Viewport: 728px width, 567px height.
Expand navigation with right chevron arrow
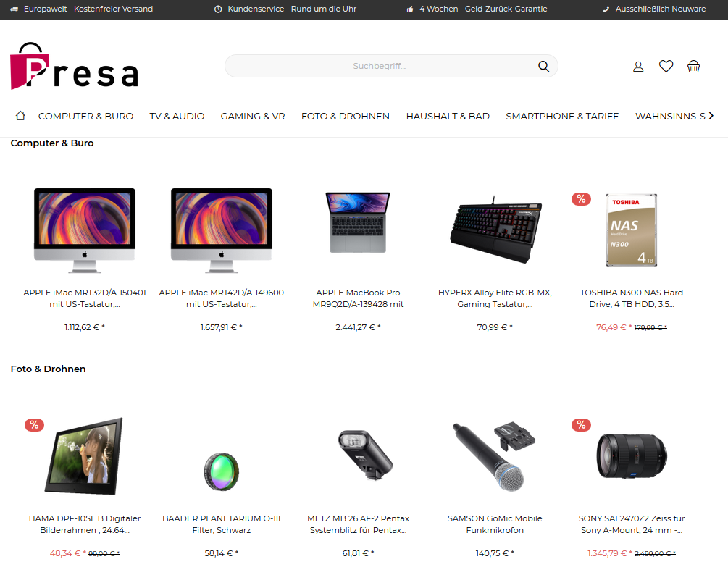711,116
